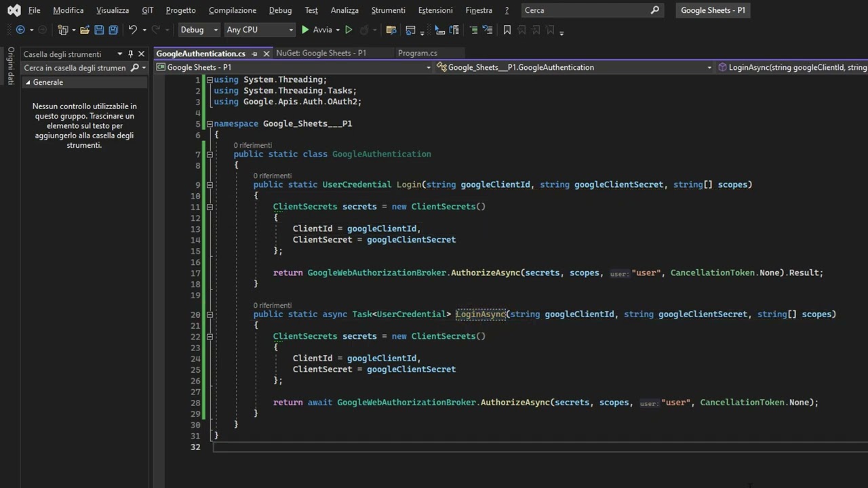Viewport: 868px width, 488px height.
Task: Switch to the NuGet: Google Sheets - P1 tab
Action: (x=321, y=53)
